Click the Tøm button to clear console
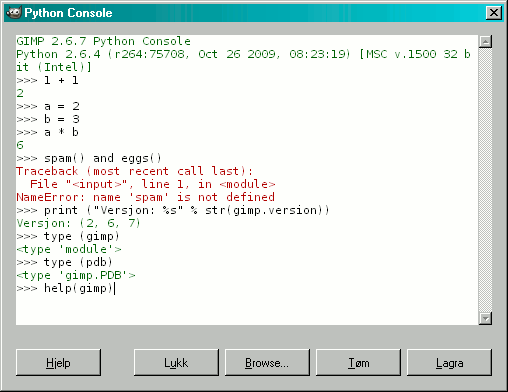 pos(358,363)
